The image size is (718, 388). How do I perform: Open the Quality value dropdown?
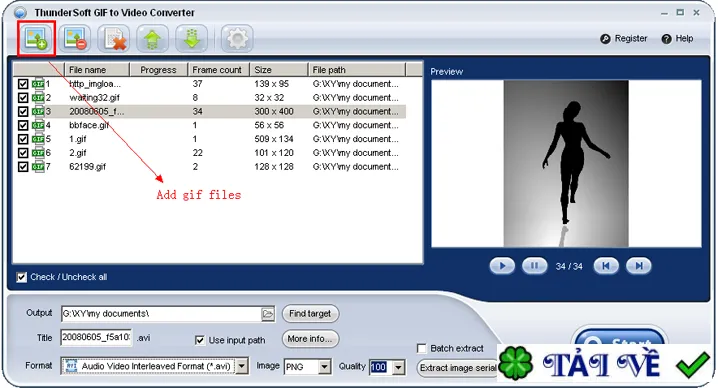click(399, 367)
